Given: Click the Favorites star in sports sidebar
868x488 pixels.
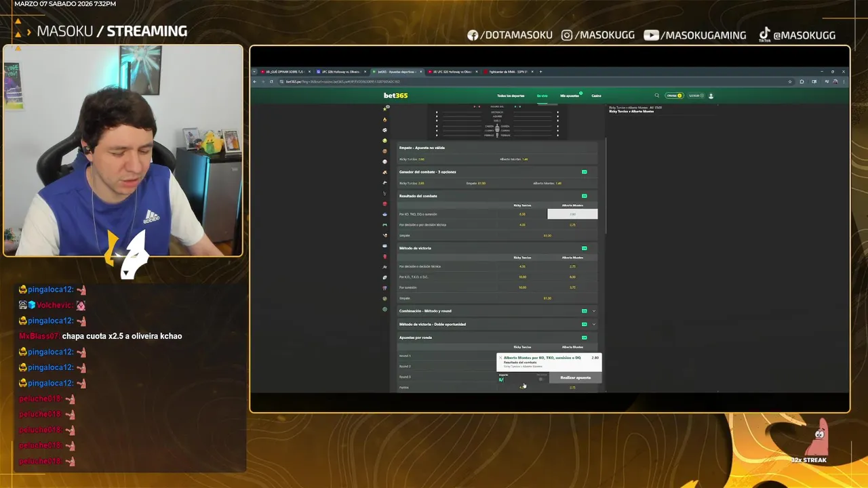Looking at the screenshot, I should pyautogui.click(x=385, y=108).
